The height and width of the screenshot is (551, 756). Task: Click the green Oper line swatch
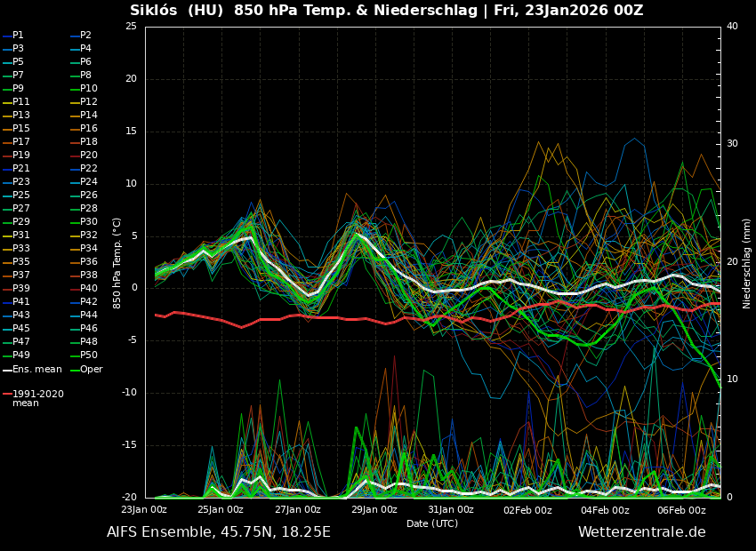tap(75, 370)
